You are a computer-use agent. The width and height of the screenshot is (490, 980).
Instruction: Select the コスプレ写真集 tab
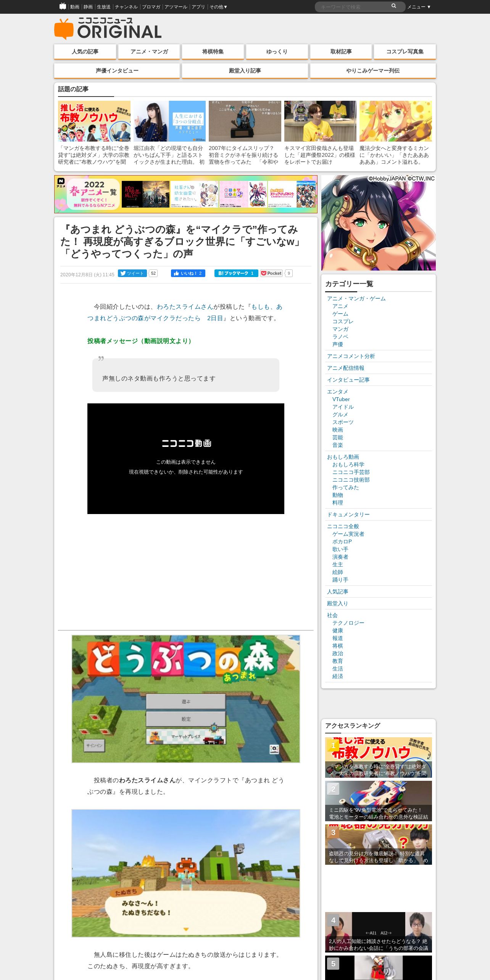405,52
